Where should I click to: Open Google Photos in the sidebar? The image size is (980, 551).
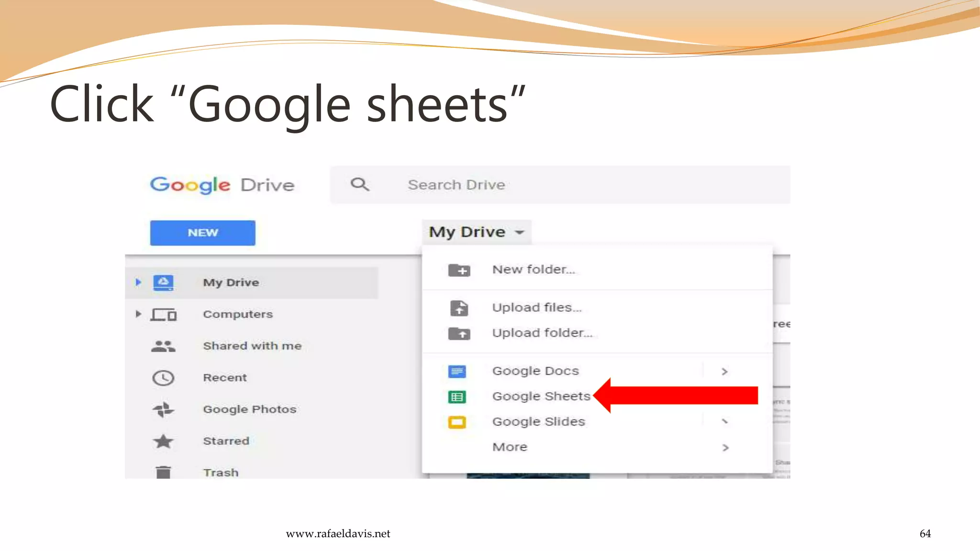250,409
